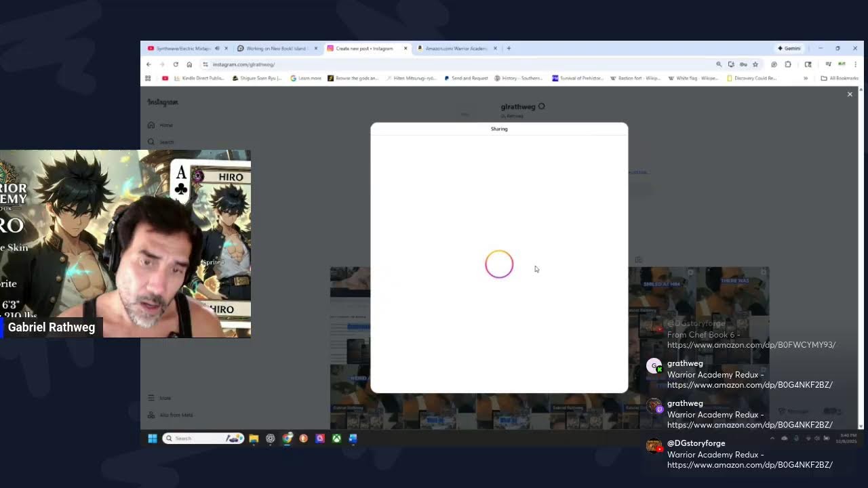This screenshot has width=868, height=488.
Task: Open the browser home page
Action: [x=189, y=64]
